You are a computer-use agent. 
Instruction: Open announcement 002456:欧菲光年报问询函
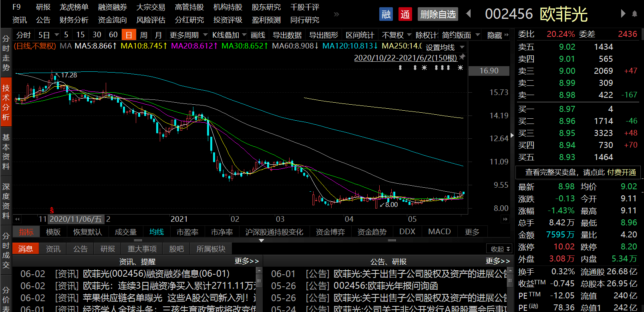386,286
